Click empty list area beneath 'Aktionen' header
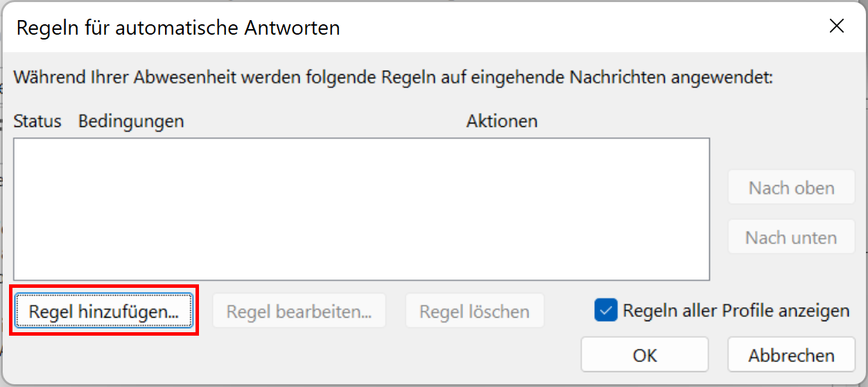Viewport: 868px width, 387px height. 502,208
